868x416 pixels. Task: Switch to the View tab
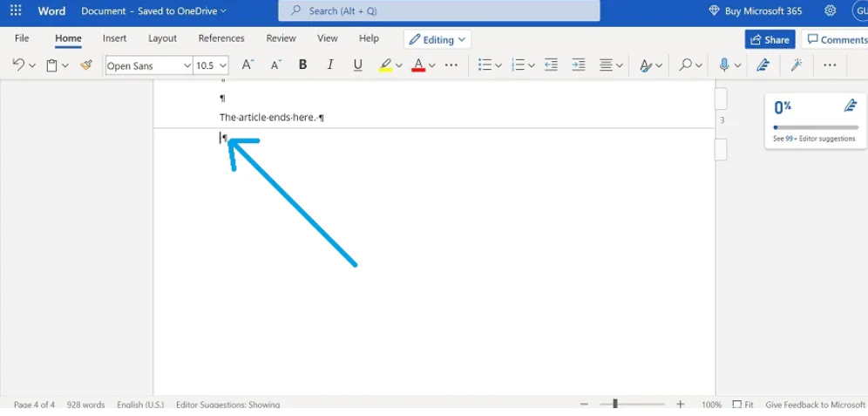click(x=327, y=38)
